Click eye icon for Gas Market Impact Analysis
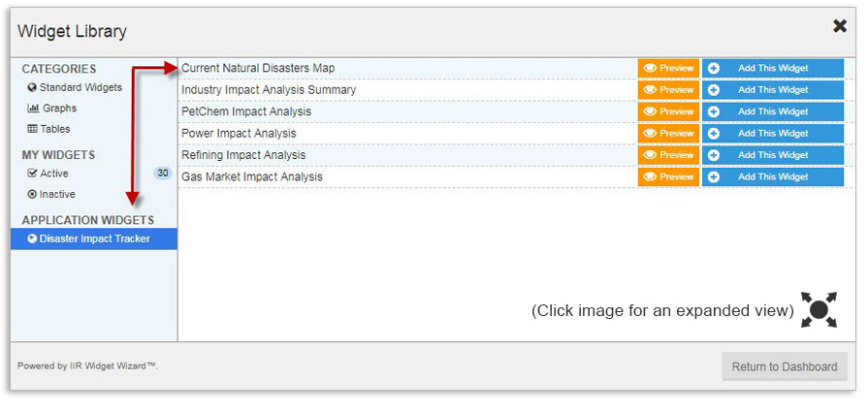 650,176
